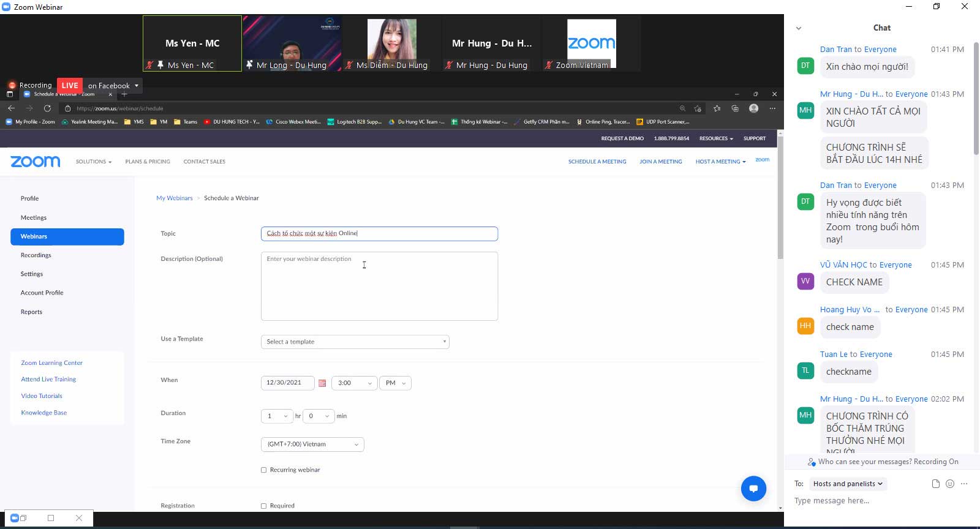Select Settings in the left sidebar
This screenshot has height=529, width=980.
pos(32,274)
